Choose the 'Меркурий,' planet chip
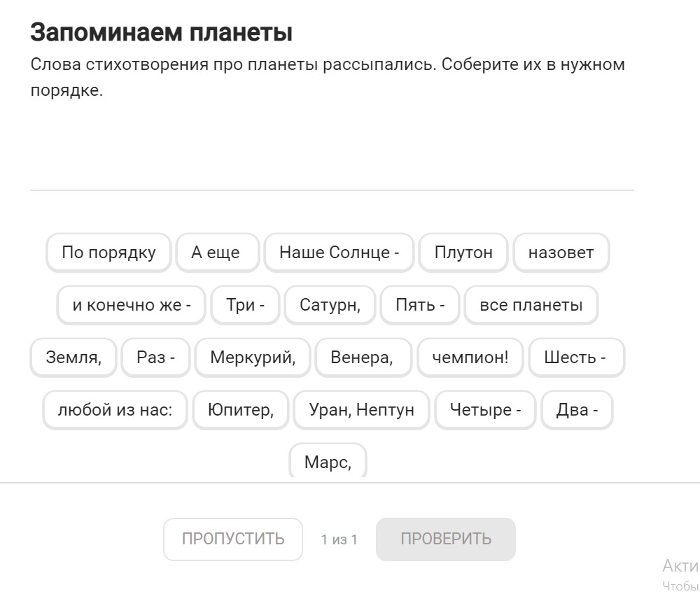The image size is (700, 594). [253, 358]
